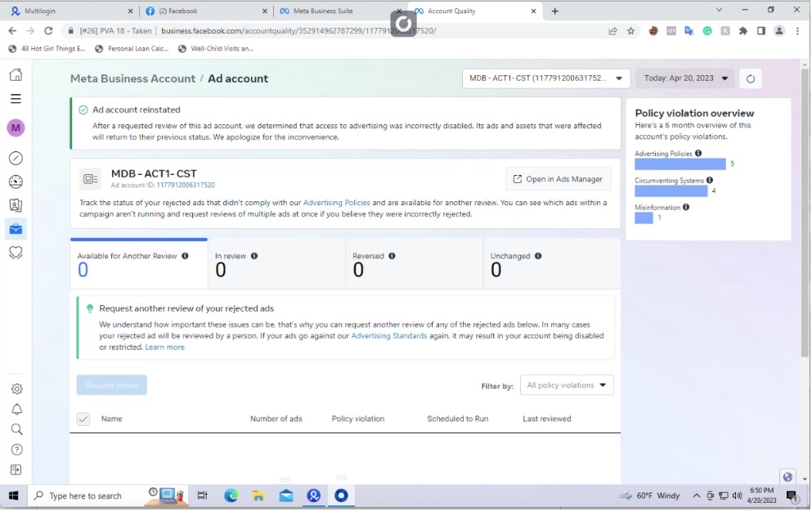The width and height of the screenshot is (812, 511).
Task: Select the Reversed tab
Action: (x=415, y=263)
